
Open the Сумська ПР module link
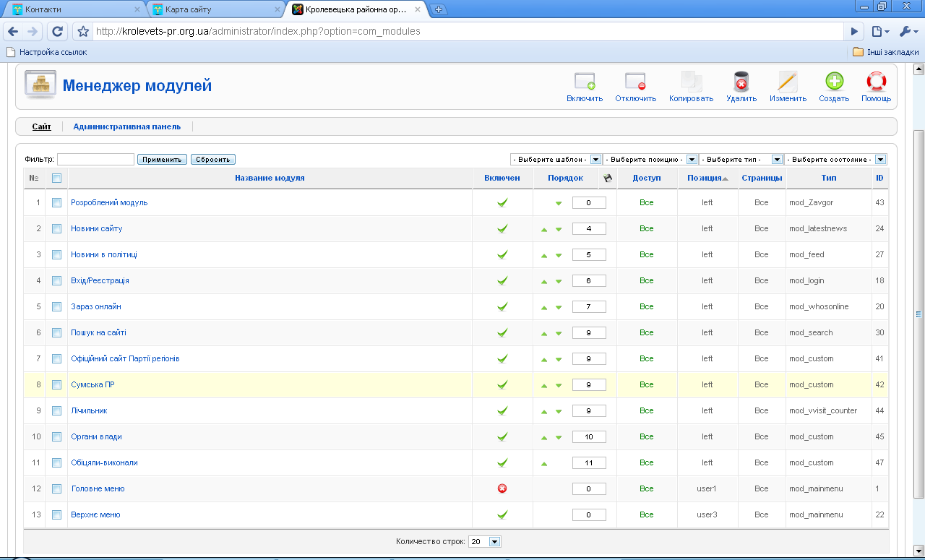(x=92, y=384)
